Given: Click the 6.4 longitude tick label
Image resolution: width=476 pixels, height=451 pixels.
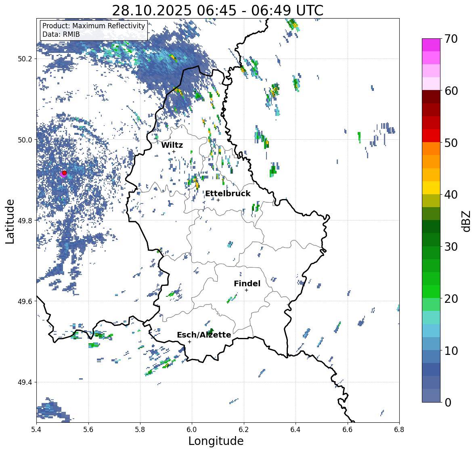Looking at the screenshot, I should click(296, 430).
